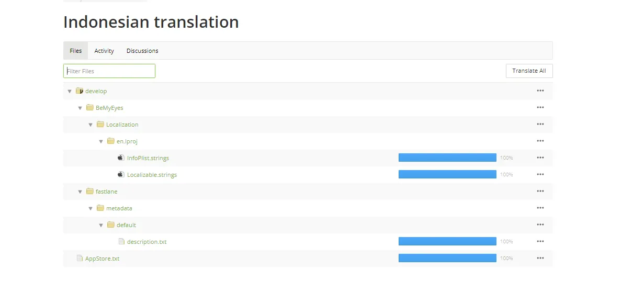Open options menu for Localizable.strings row
The image size is (644, 281).
pyautogui.click(x=540, y=175)
